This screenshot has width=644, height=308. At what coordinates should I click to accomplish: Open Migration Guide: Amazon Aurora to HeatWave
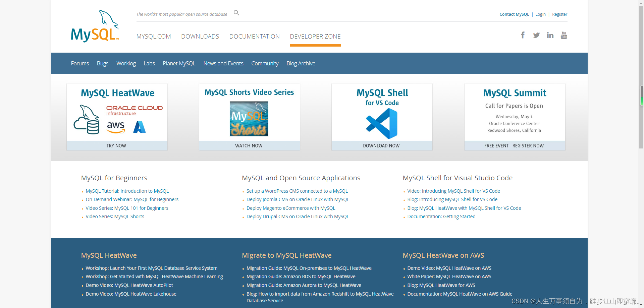pyautogui.click(x=304, y=285)
